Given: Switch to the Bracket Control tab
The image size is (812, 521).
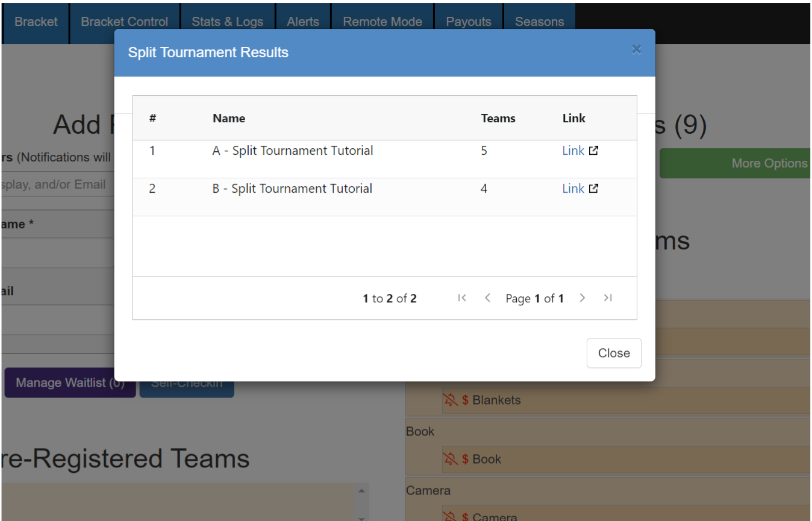Looking at the screenshot, I should click(x=125, y=22).
